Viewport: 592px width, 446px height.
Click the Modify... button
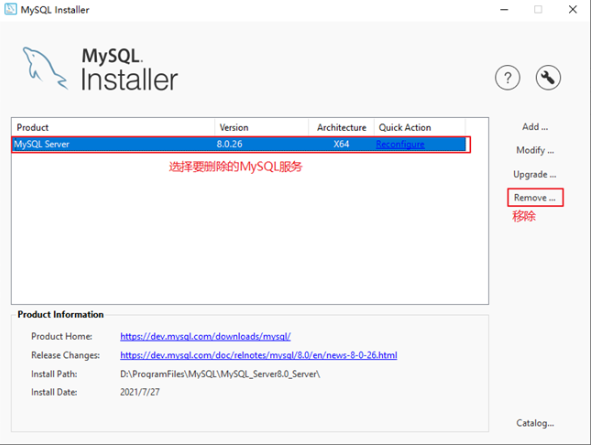pyautogui.click(x=535, y=150)
